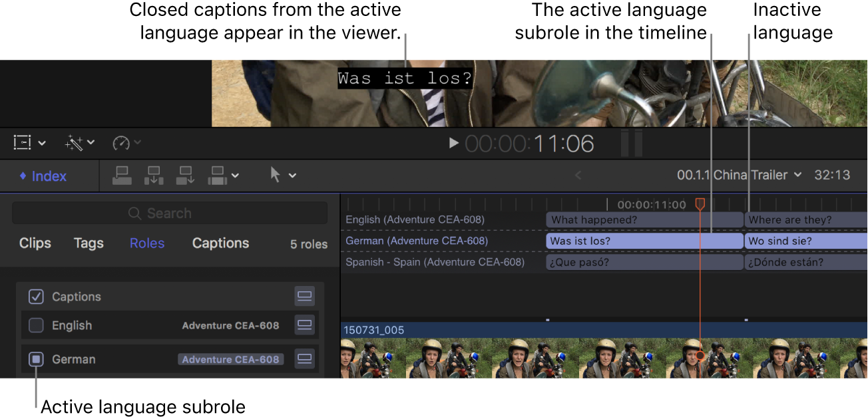
Task: Open the transform tool icon
Action: pos(23,142)
